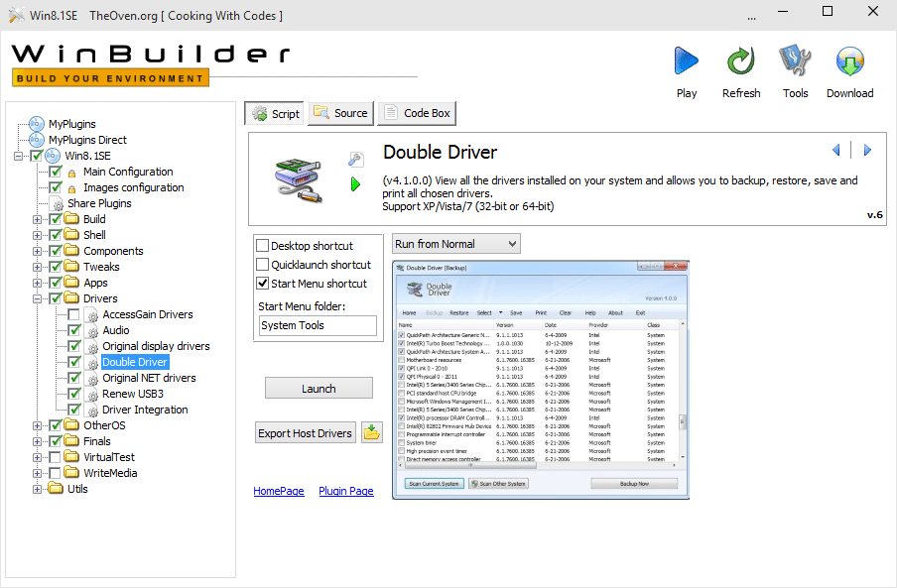Click the Utils folder icon
The width and height of the screenshot is (897, 588).
[56, 488]
